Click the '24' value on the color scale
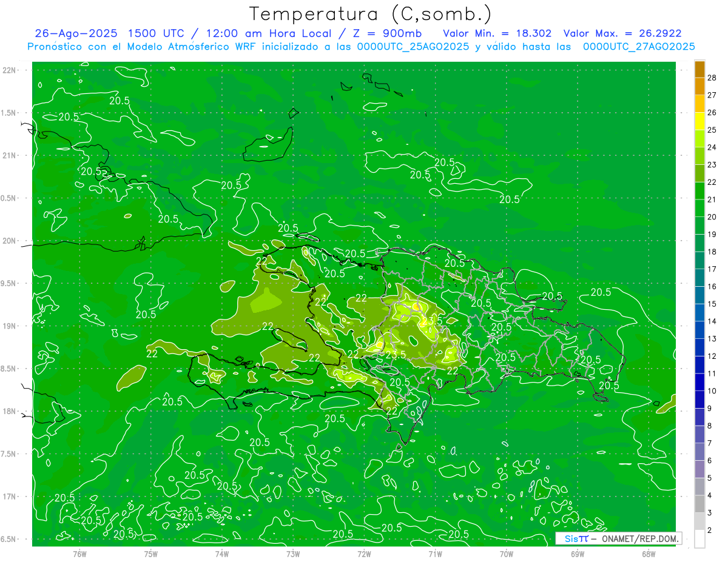728x562 pixels. coord(712,147)
